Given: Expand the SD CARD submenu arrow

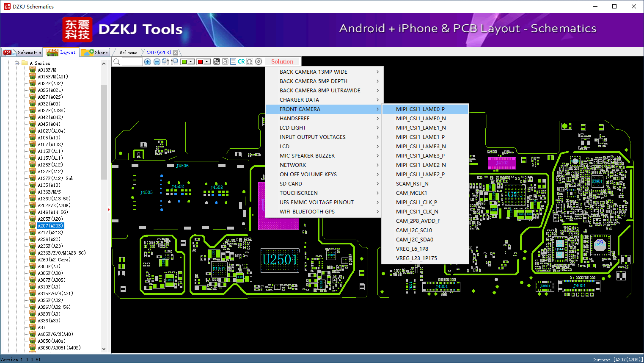Looking at the screenshot, I should coord(378,184).
